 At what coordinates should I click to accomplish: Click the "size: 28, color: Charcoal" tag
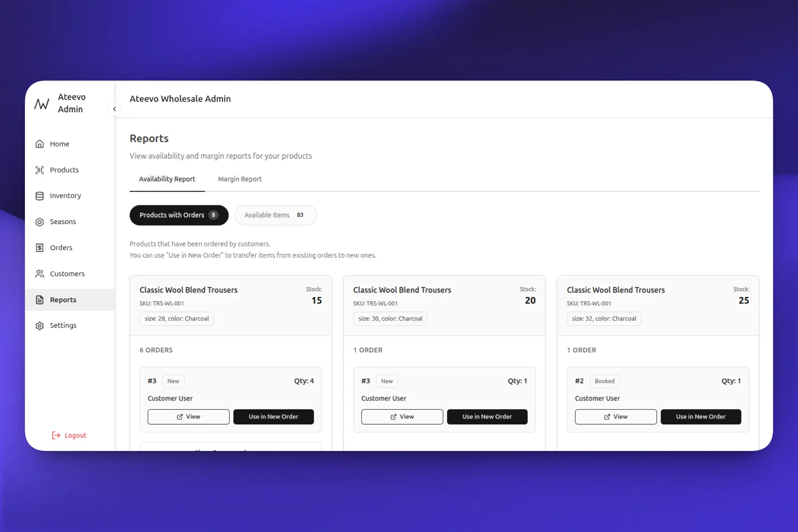tap(177, 319)
